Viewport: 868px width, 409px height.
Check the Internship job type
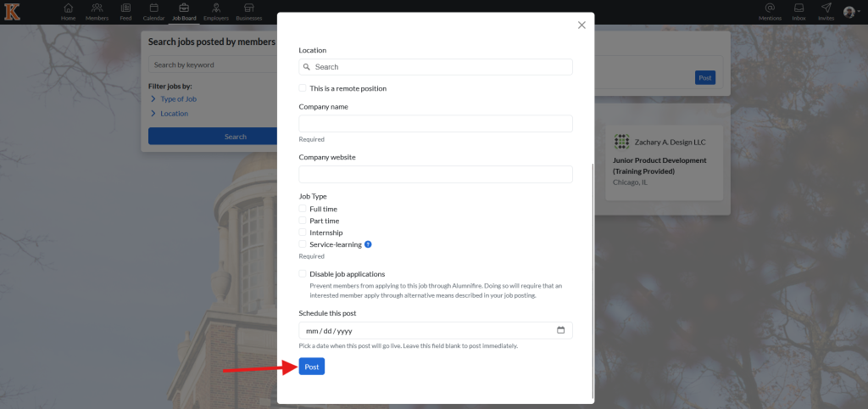point(303,233)
